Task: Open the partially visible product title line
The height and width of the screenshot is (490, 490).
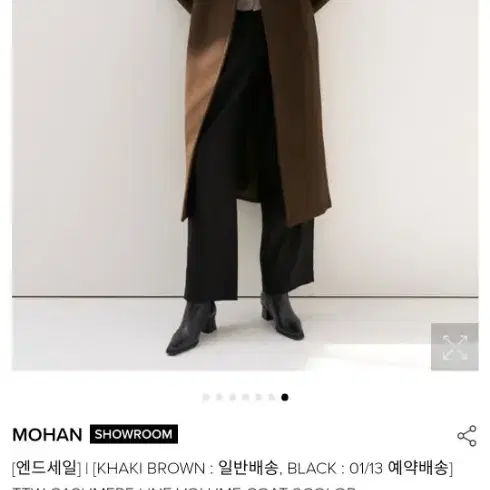Action: (184, 488)
